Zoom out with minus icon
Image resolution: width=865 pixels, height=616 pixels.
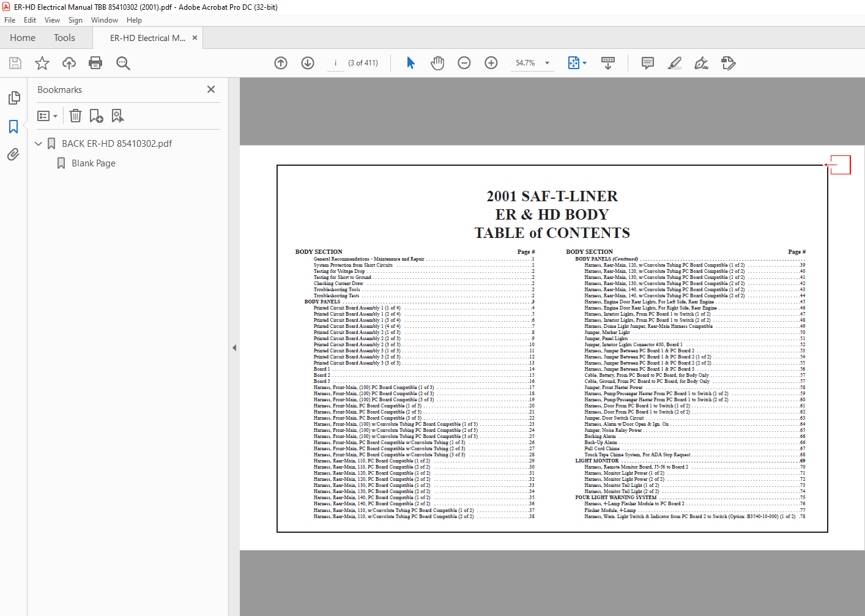tap(464, 63)
